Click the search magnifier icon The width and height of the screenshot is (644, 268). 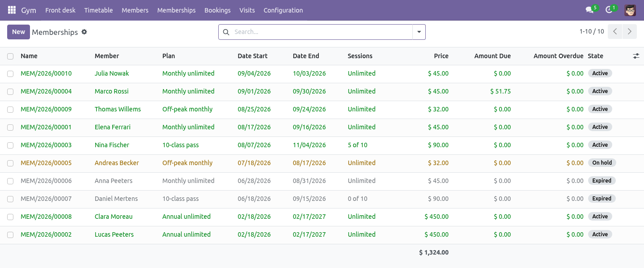[226, 32]
